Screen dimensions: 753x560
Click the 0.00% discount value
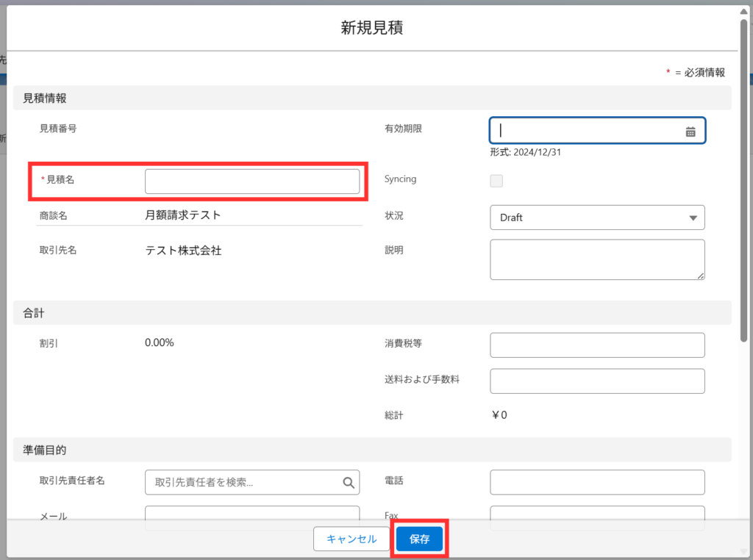160,342
